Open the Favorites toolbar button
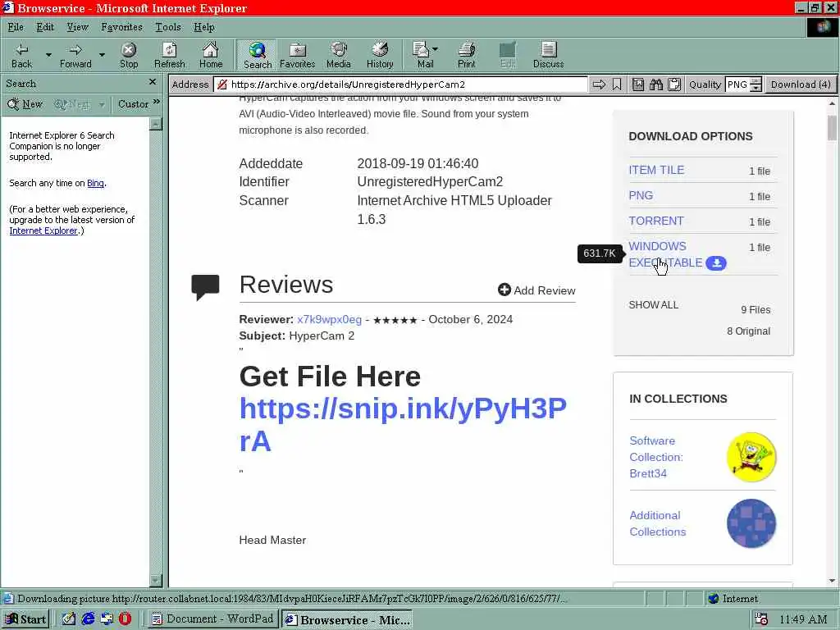 297,56
